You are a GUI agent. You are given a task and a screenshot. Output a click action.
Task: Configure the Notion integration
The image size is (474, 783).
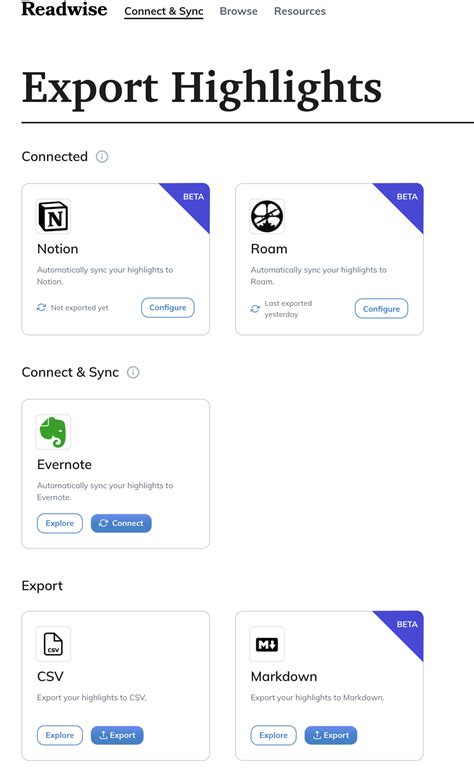[168, 308]
